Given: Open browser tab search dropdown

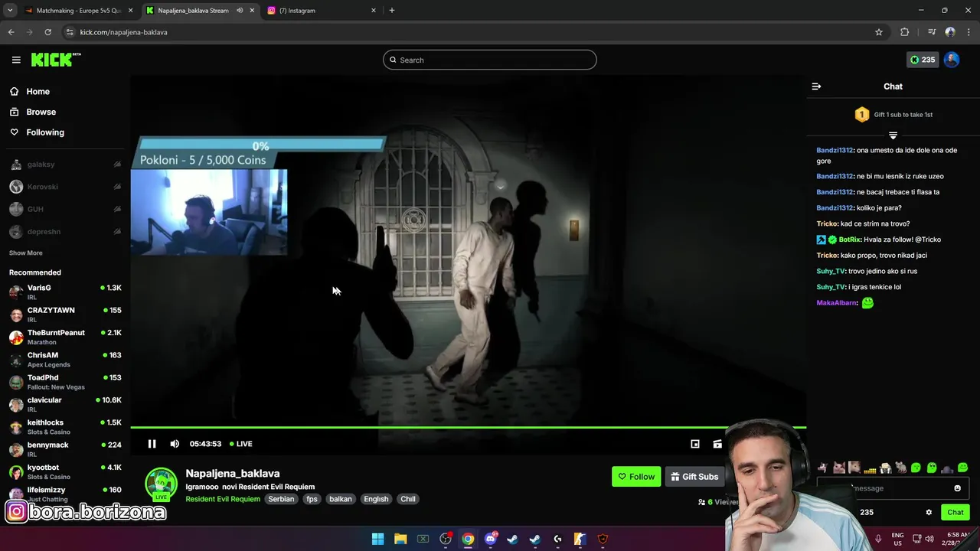Looking at the screenshot, I should pos(10,10).
